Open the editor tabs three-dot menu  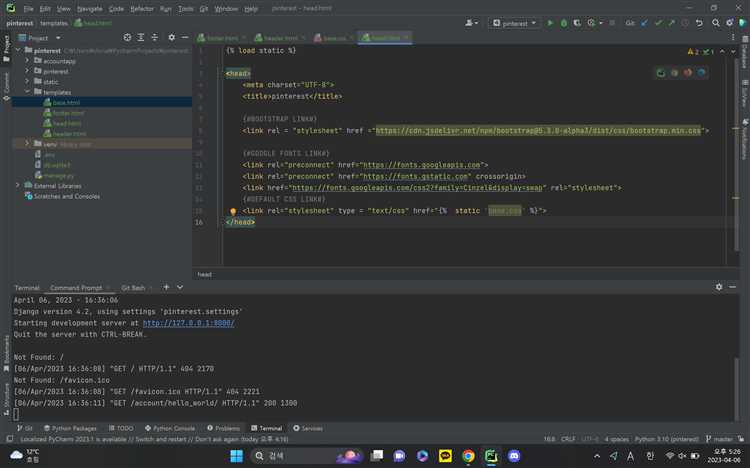coord(732,37)
